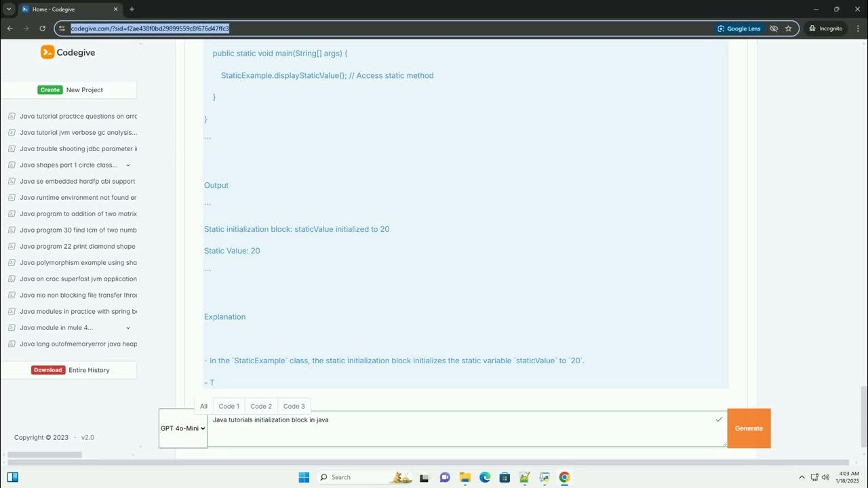Switch to the Code 1 tab

(229, 406)
